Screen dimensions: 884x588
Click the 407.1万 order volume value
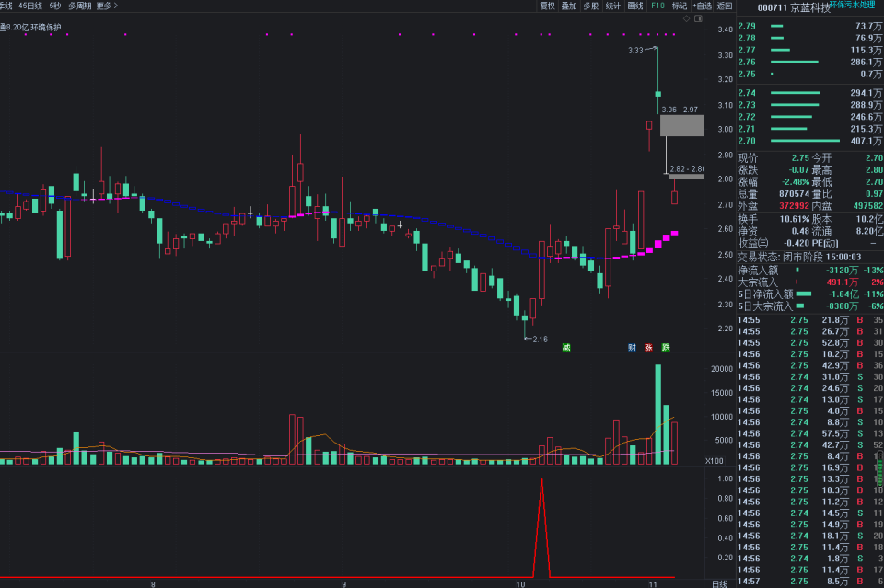(x=866, y=141)
